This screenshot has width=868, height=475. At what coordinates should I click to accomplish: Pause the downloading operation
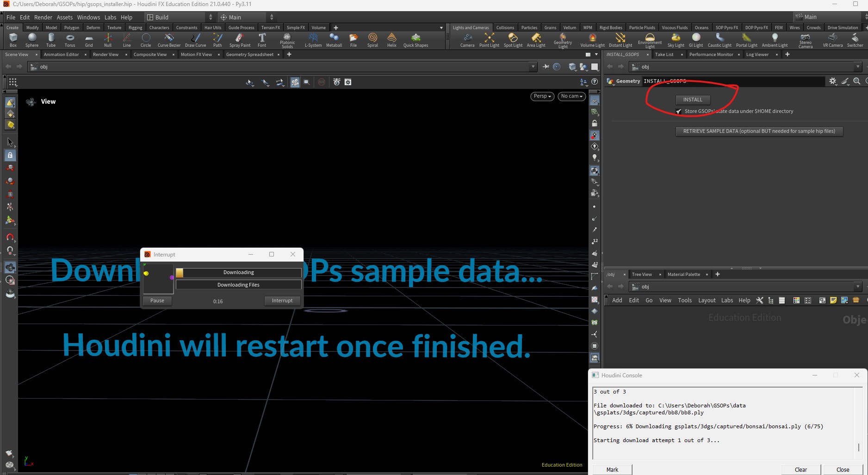pos(157,301)
